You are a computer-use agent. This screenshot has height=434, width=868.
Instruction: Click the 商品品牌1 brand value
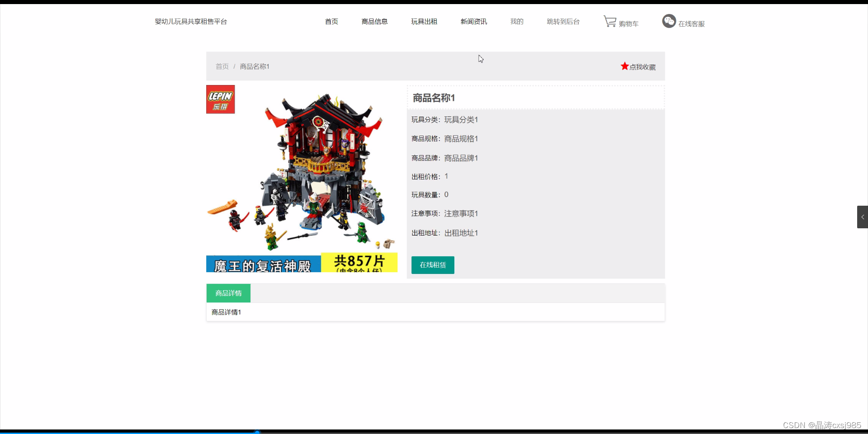point(461,158)
